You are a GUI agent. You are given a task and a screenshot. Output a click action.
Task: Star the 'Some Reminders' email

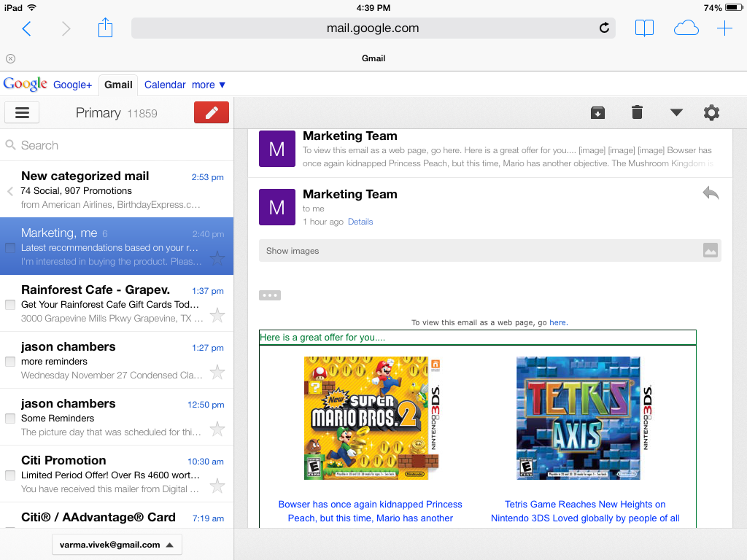(217, 429)
